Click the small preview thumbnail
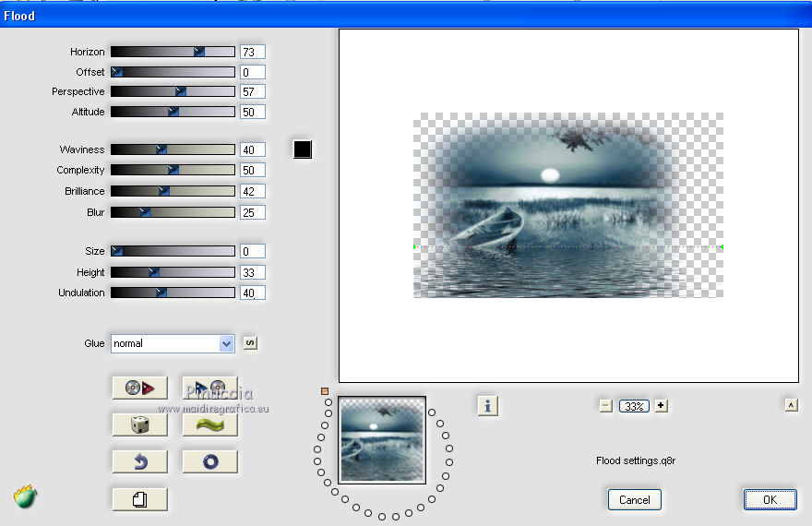 click(382, 440)
